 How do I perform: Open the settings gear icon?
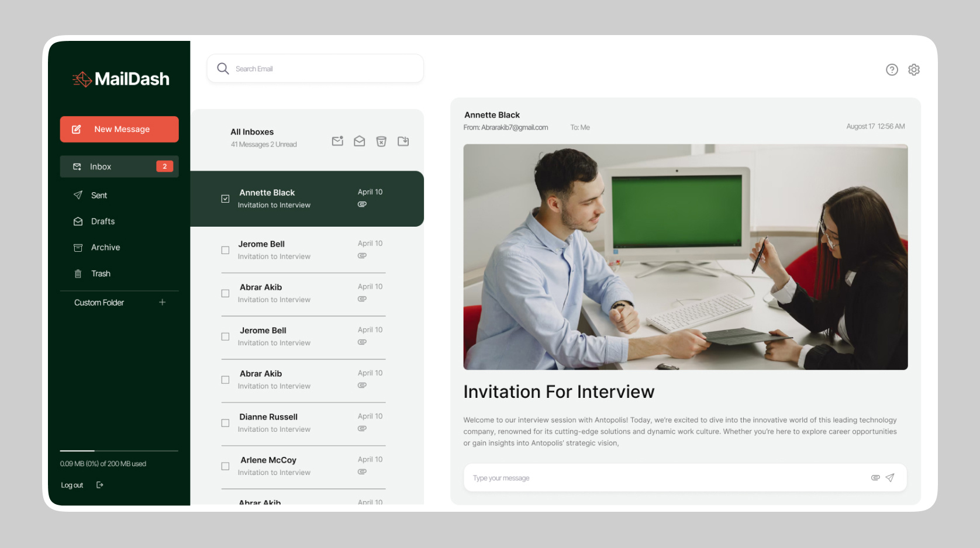914,70
